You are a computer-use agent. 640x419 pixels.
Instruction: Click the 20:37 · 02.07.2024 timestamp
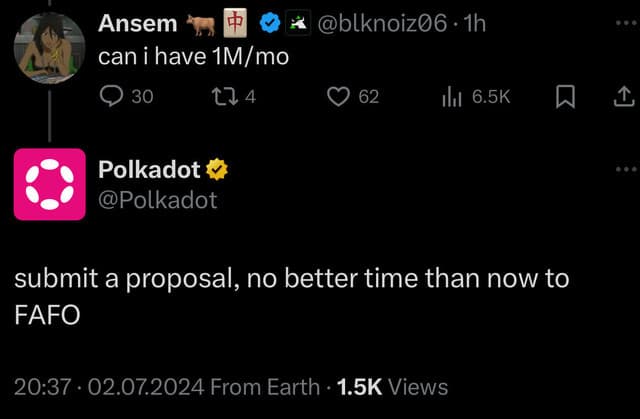(109, 387)
